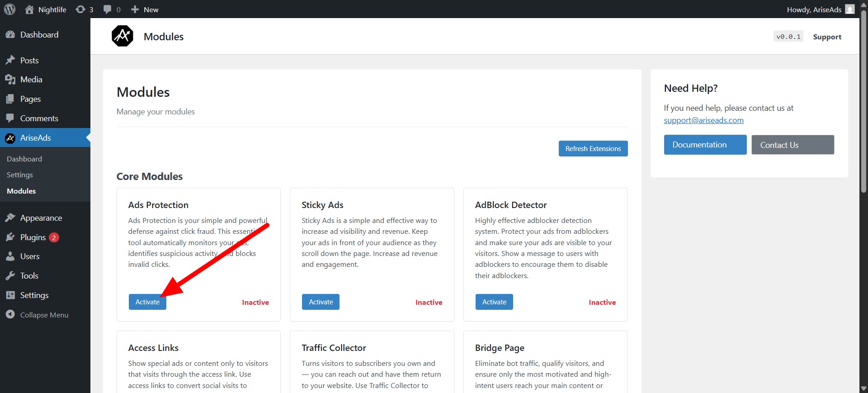Activate the AdBlock Detector module
The width and height of the screenshot is (868, 393).
[494, 302]
